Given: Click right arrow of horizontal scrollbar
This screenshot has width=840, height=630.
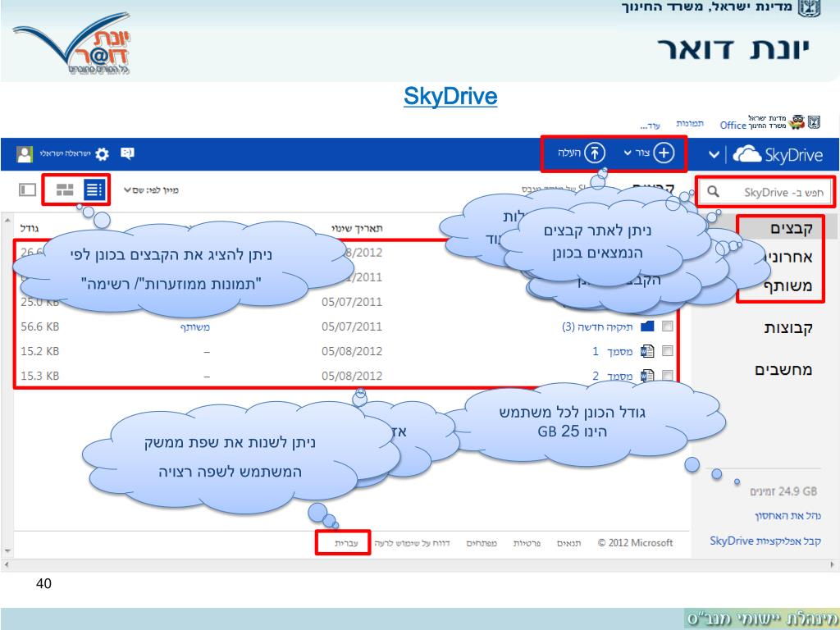Looking at the screenshot, I should 833,564.
